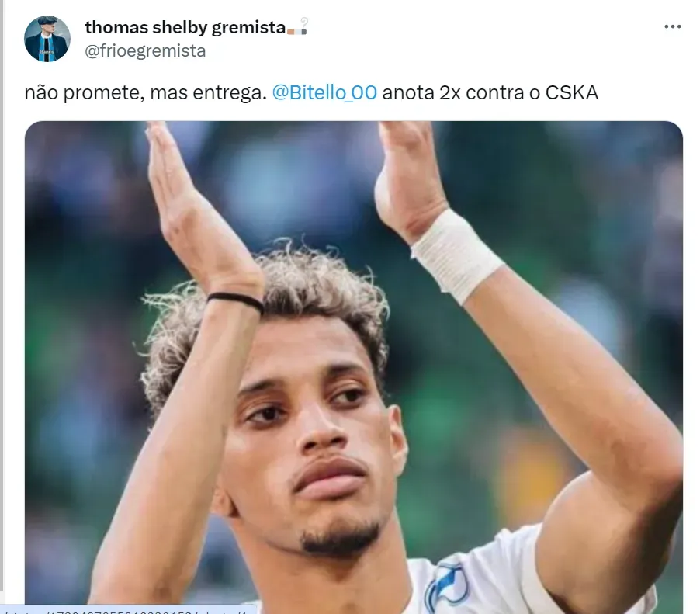This screenshot has height=614, width=700.
Task: Open the "thomas shelby gremista" display name link
Action: tap(185, 27)
